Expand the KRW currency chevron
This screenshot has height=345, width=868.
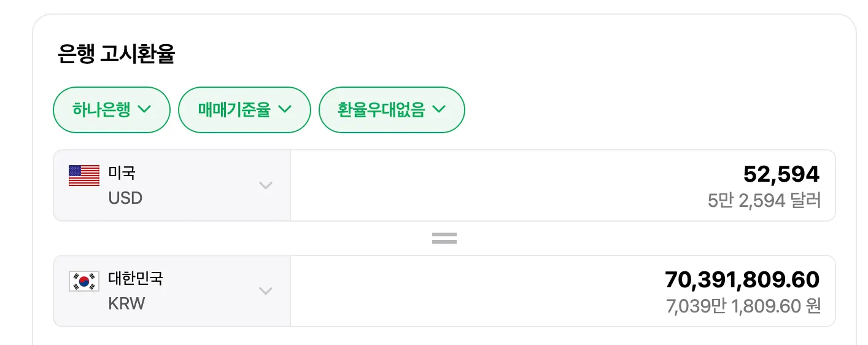click(x=265, y=291)
